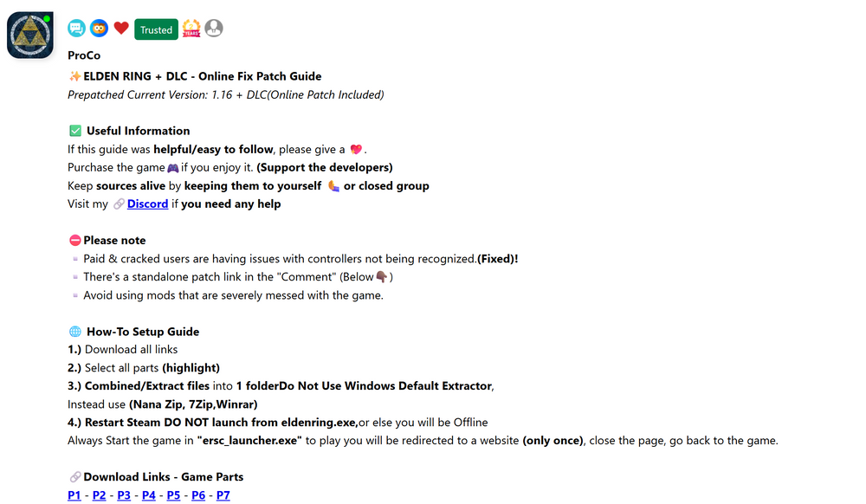Open download link P5
Screen dimensions: 866x504
click(x=173, y=495)
